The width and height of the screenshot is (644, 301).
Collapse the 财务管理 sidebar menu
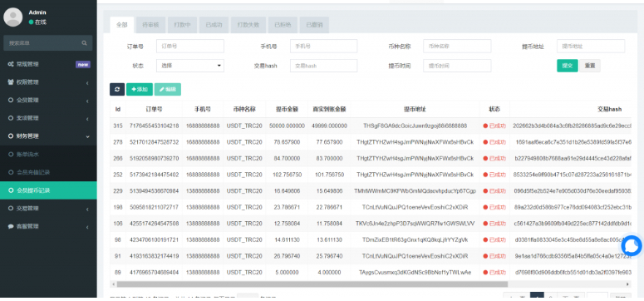tap(48, 136)
